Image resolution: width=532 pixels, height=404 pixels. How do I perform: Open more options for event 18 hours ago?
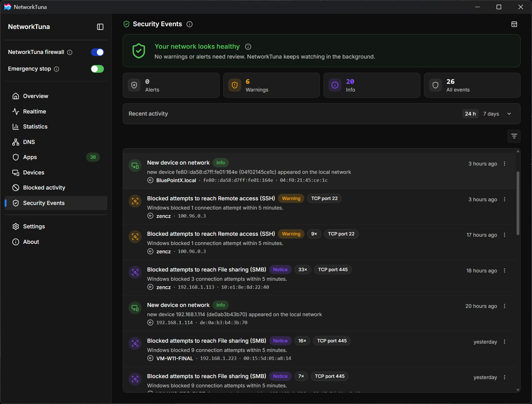505,271
